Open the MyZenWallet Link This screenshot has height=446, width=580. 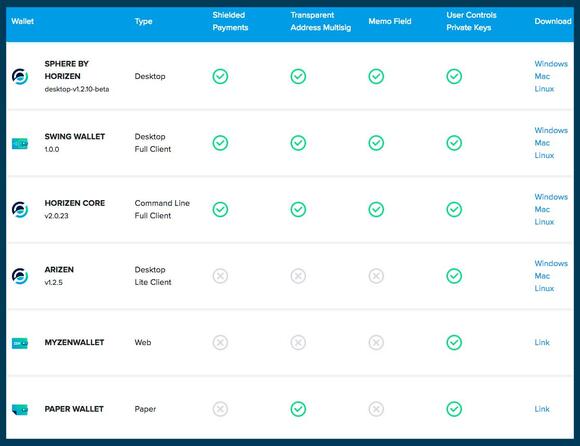pos(542,342)
